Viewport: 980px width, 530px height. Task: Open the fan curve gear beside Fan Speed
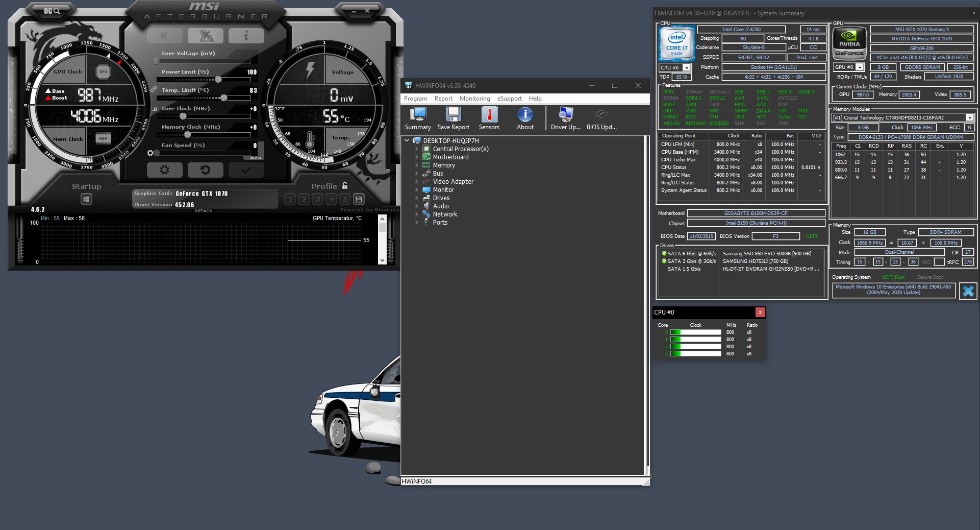150,153
